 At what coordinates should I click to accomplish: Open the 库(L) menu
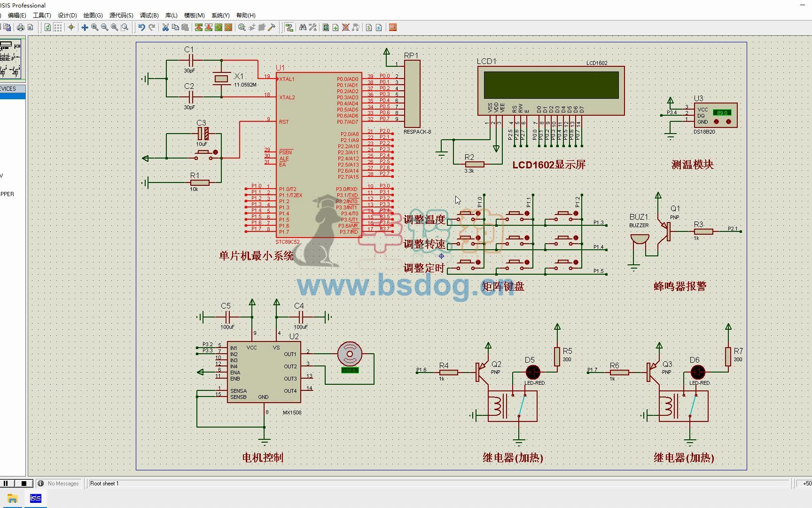point(172,15)
